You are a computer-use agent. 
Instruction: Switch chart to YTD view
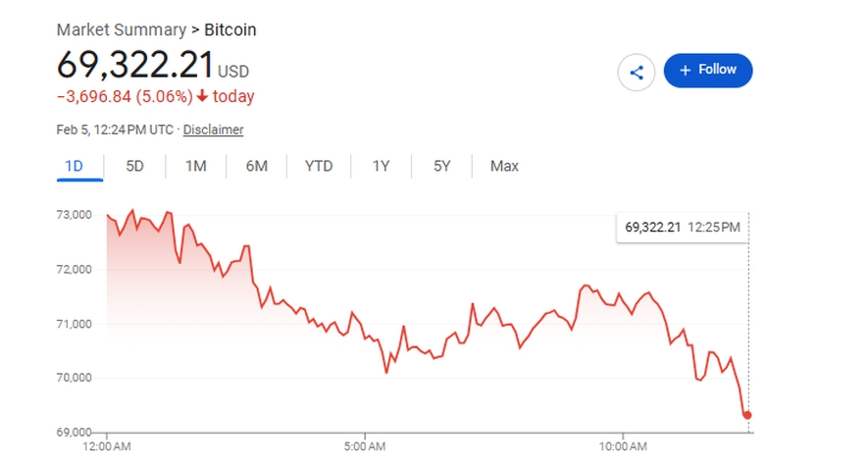pyautogui.click(x=319, y=166)
